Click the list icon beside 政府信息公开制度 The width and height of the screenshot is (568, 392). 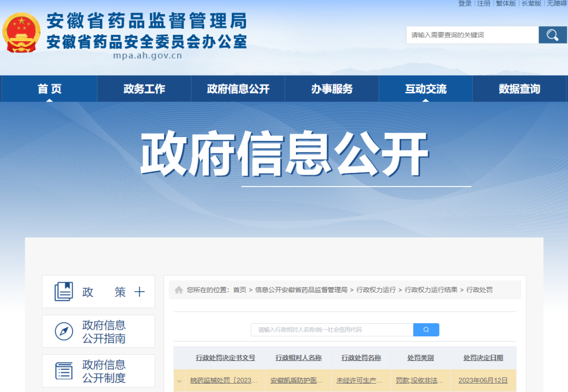click(64, 371)
